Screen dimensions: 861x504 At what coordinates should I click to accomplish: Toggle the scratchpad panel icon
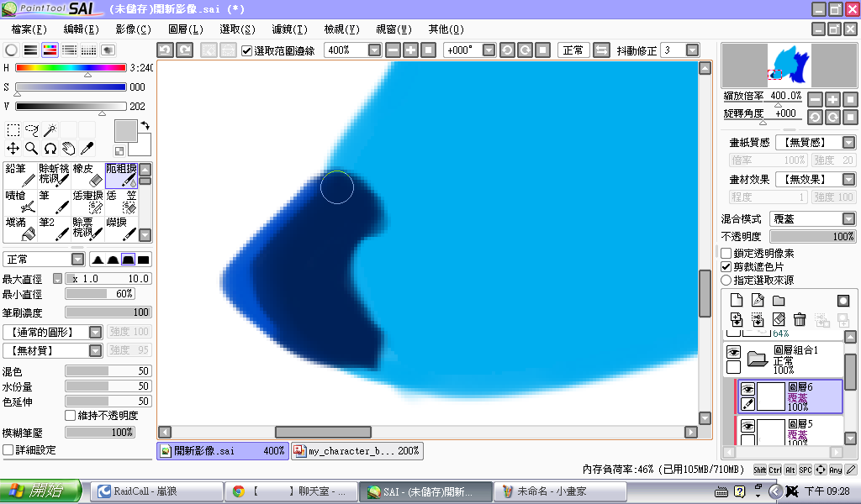pyautogui.click(x=108, y=50)
